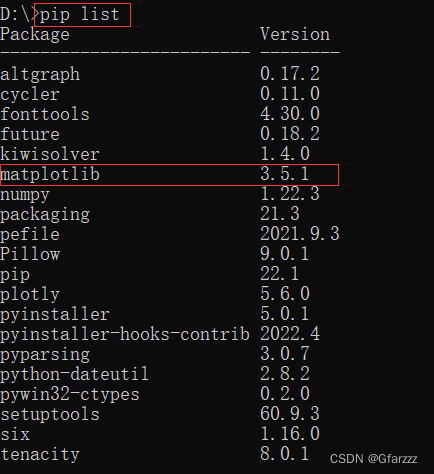Select the 'packaging' package name
434x474 pixels.
[45, 215]
